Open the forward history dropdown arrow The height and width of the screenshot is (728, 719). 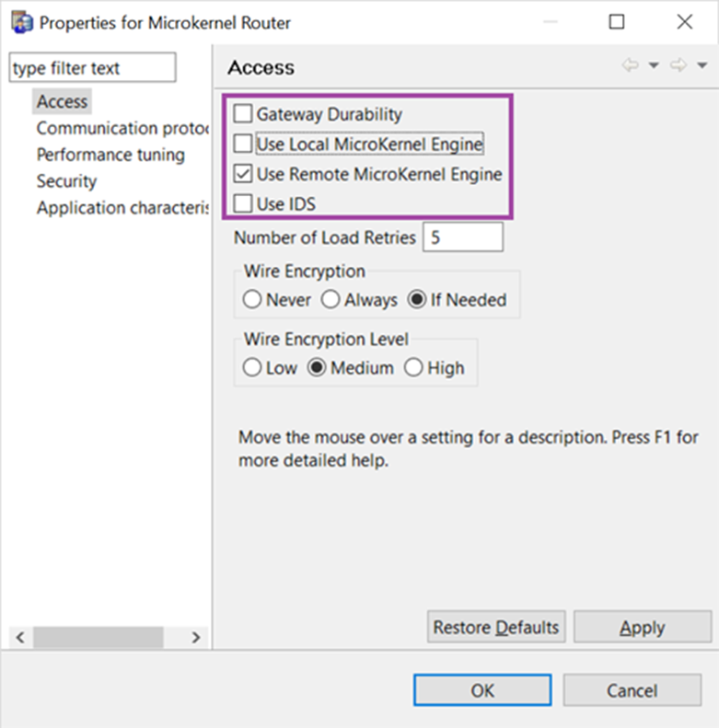tap(702, 65)
